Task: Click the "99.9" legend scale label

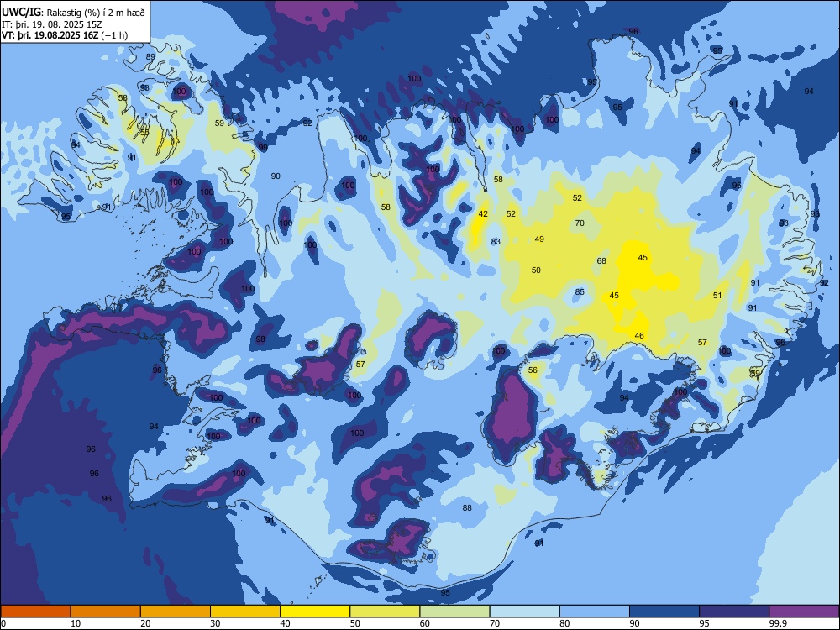Action: (x=777, y=623)
